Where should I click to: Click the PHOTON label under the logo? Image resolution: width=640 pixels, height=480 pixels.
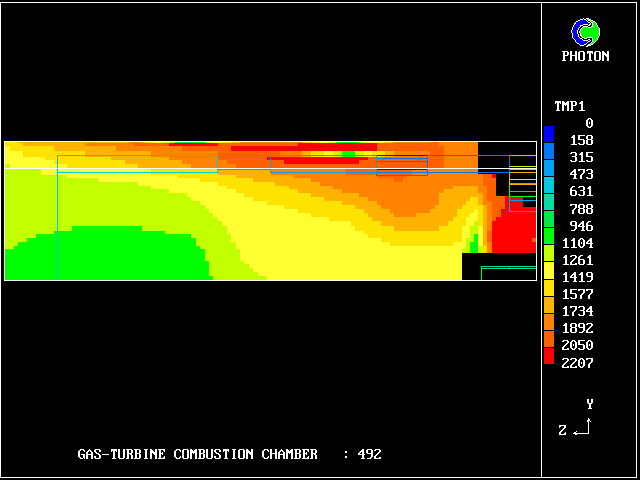click(585, 57)
